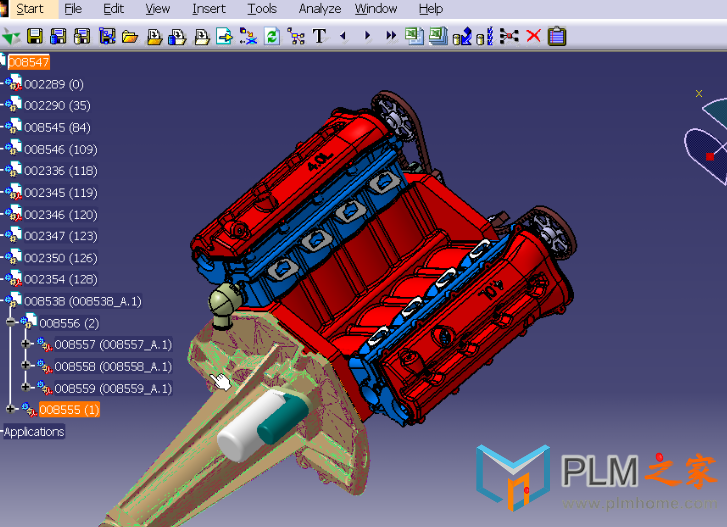
Task: Click the clipboard icon in toolbar
Action: (557, 36)
